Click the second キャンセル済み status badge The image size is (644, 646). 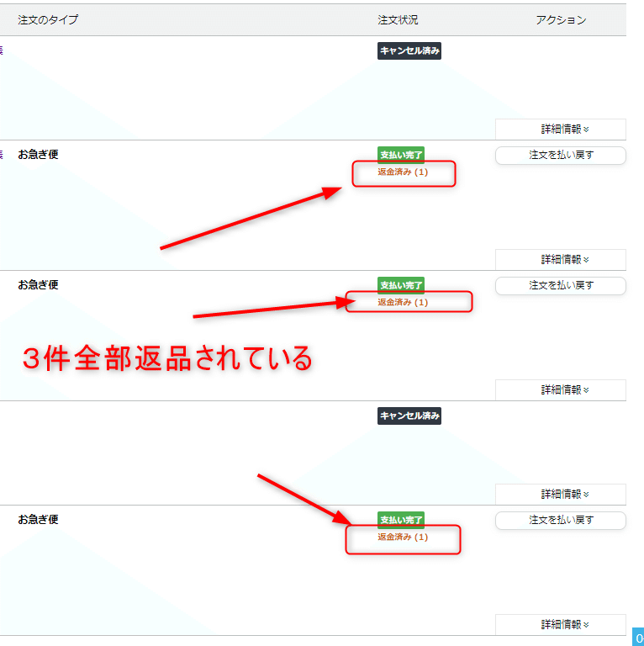[x=409, y=416]
